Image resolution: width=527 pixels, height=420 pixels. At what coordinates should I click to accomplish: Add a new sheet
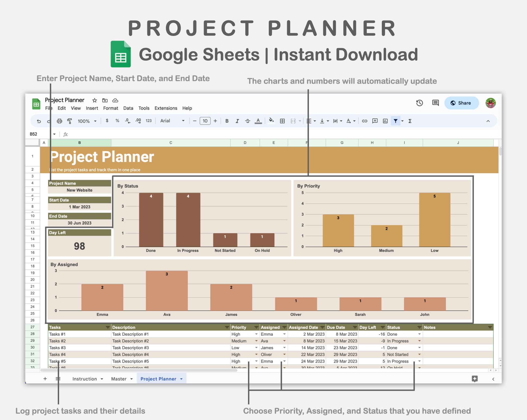45,379
